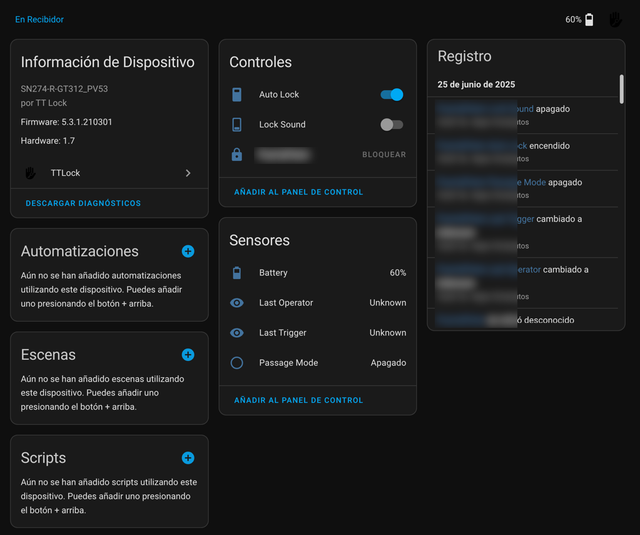Click Añadir al panel de control under Sensores
The height and width of the screenshot is (535, 640).
(299, 400)
